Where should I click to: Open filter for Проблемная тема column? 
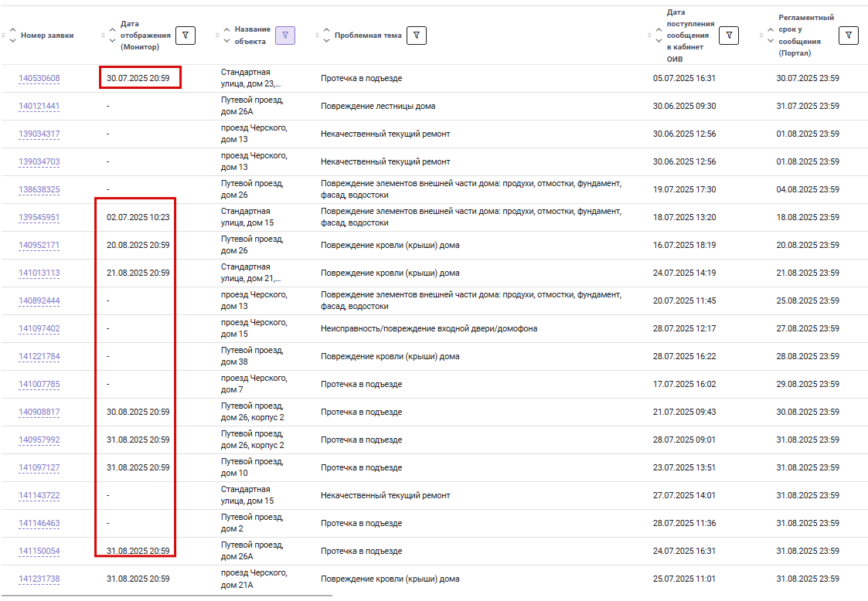click(417, 36)
